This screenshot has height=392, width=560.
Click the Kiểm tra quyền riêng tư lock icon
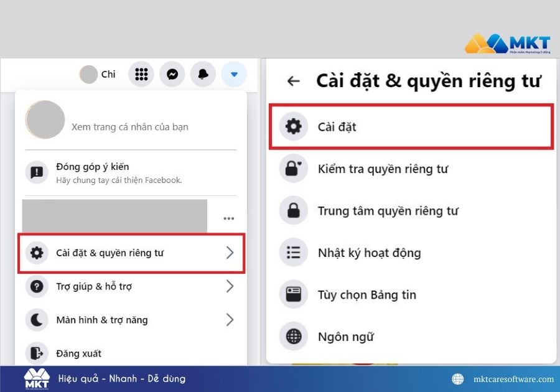tap(293, 169)
